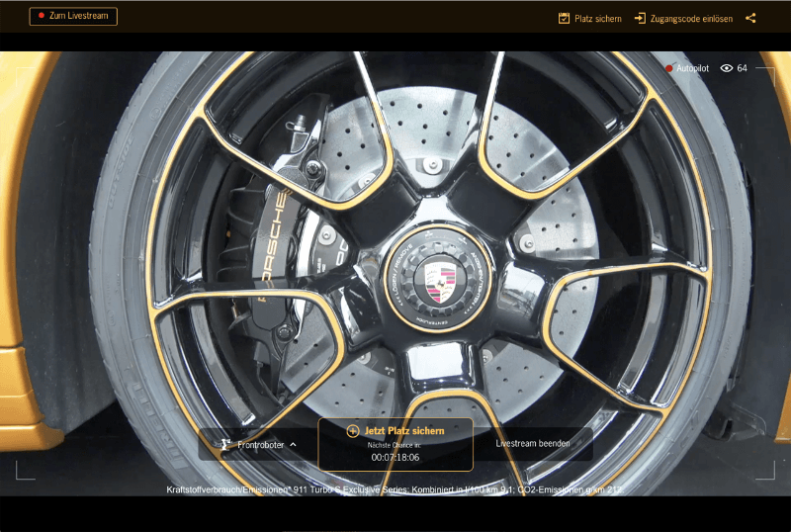The width and height of the screenshot is (791, 532).
Task: Click the countdown timer 00:07:18:06
Action: 395,457
